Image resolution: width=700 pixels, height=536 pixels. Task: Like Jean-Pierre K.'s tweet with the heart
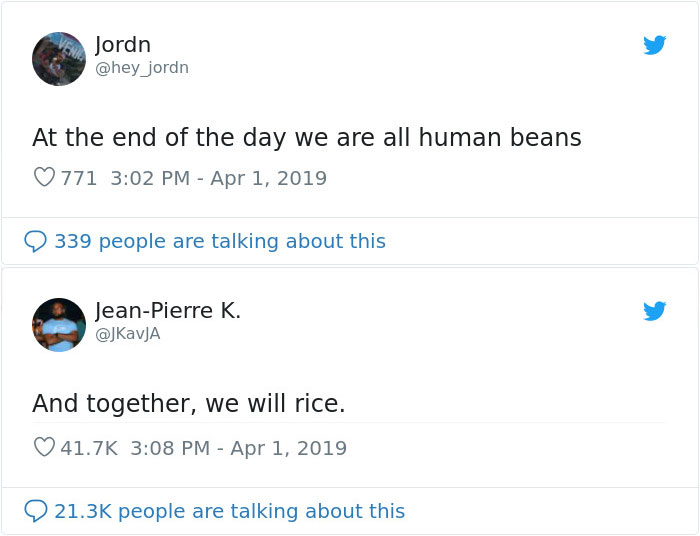[x=44, y=448]
